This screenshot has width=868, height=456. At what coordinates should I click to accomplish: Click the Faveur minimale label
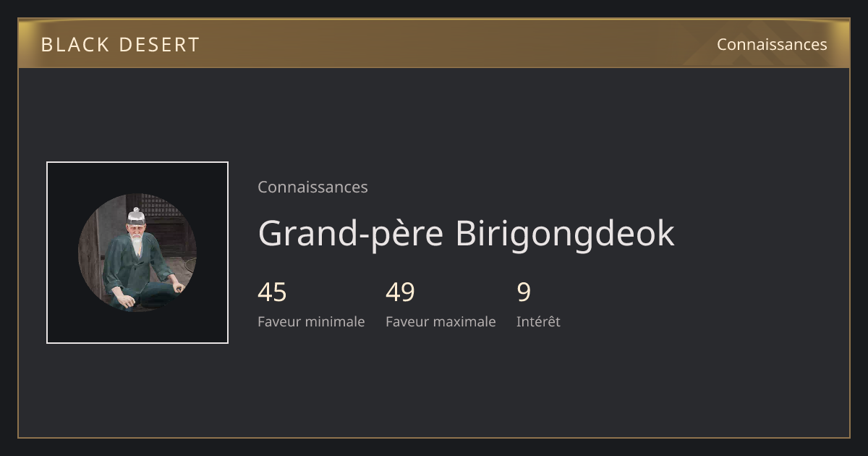pyautogui.click(x=311, y=321)
